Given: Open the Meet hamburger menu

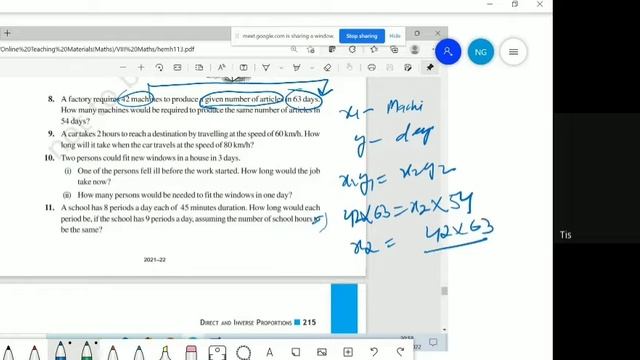Looking at the screenshot, I should click(513, 52).
